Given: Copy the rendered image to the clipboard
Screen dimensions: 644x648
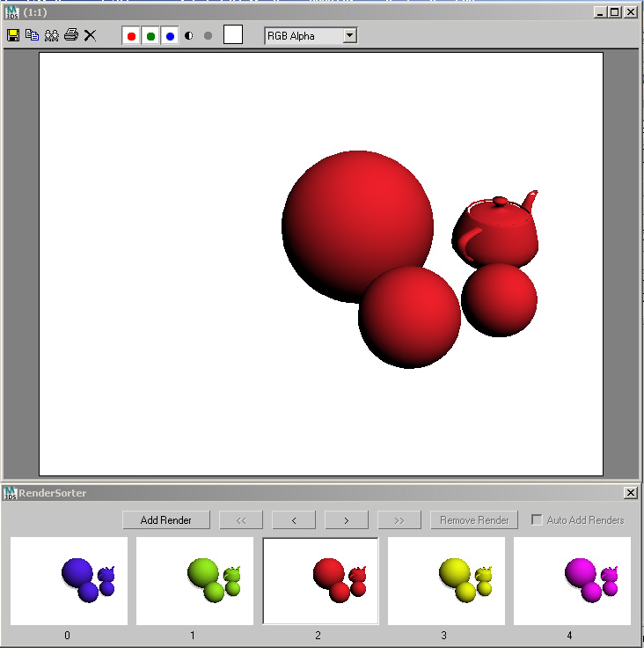Looking at the screenshot, I should (x=33, y=35).
